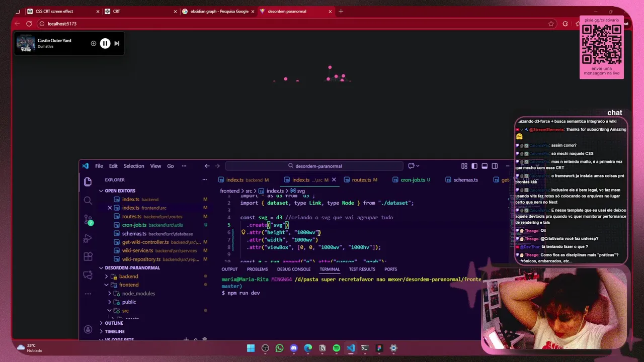The width and height of the screenshot is (644, 362).
Task: Open the View menu
Action: (x=155, y=166)
